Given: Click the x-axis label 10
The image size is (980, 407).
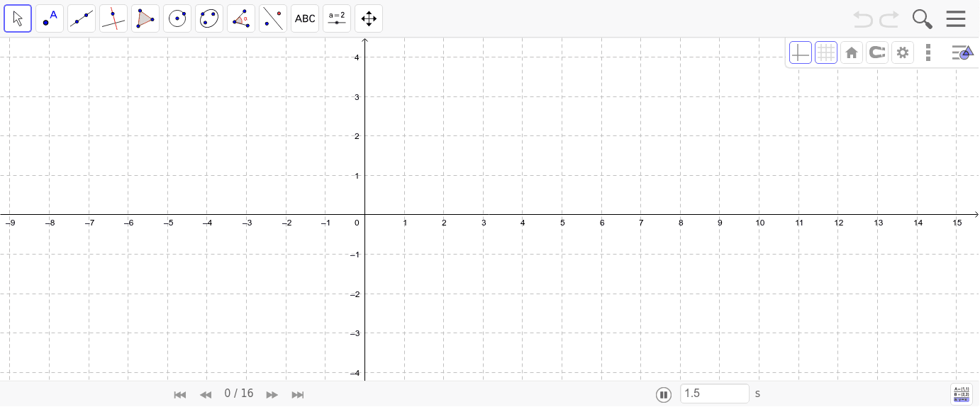Looking at the screenshot, I should [760, 223].
